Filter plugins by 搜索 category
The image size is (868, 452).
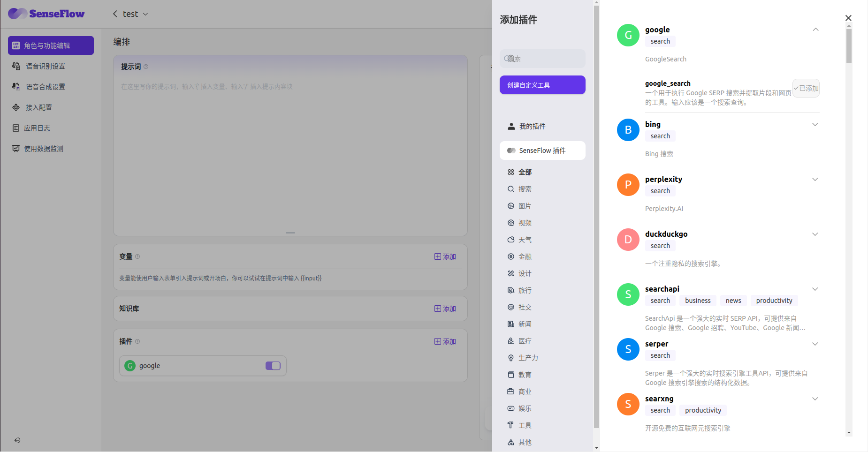click(x=520, y=189)
